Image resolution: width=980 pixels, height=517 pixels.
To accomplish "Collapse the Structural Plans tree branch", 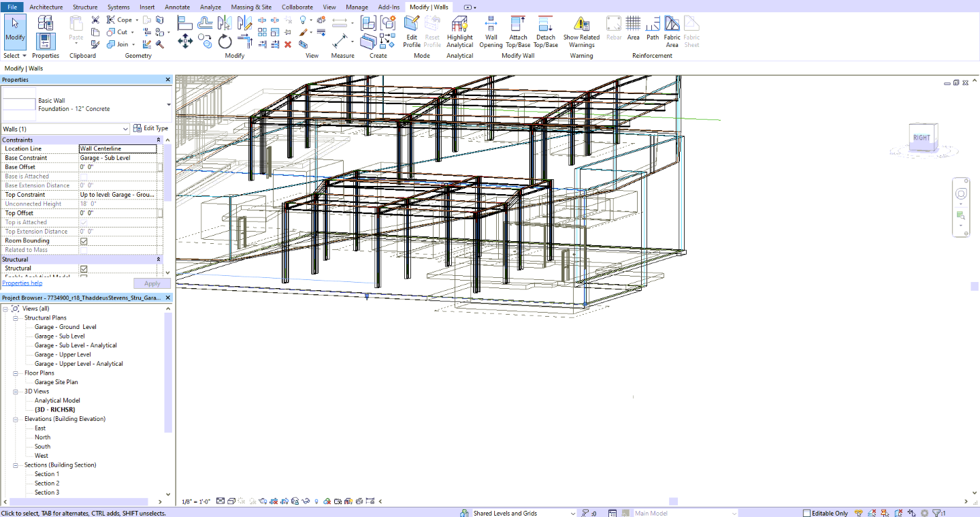I will pos(15,317).
